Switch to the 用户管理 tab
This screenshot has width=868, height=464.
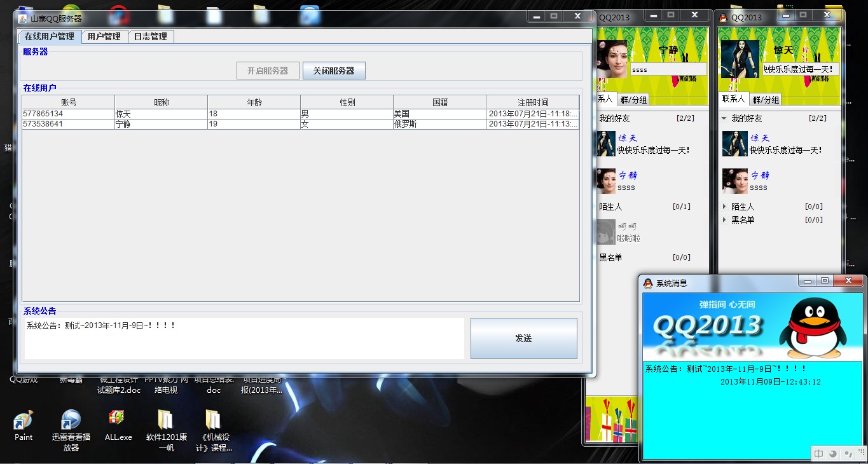104,37
